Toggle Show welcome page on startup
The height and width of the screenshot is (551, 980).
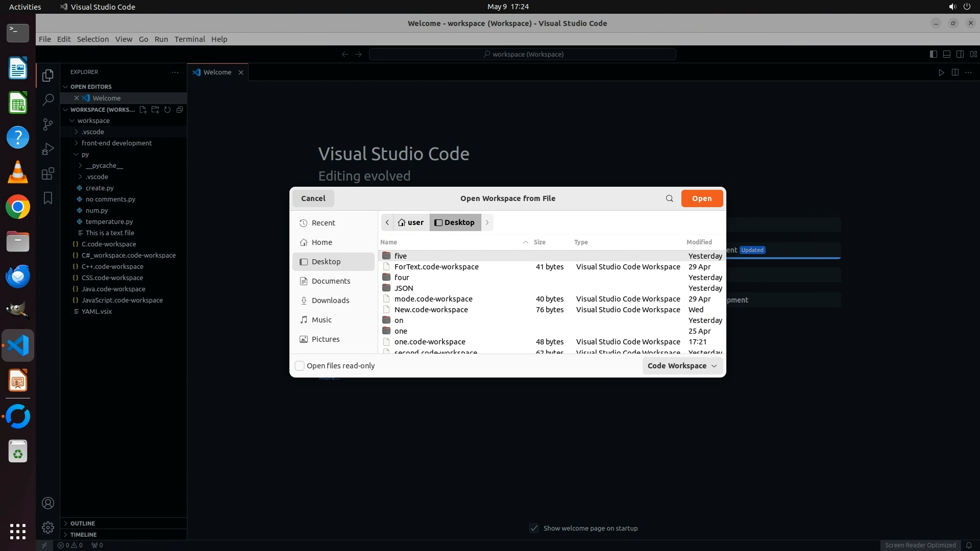click(534, 528)
